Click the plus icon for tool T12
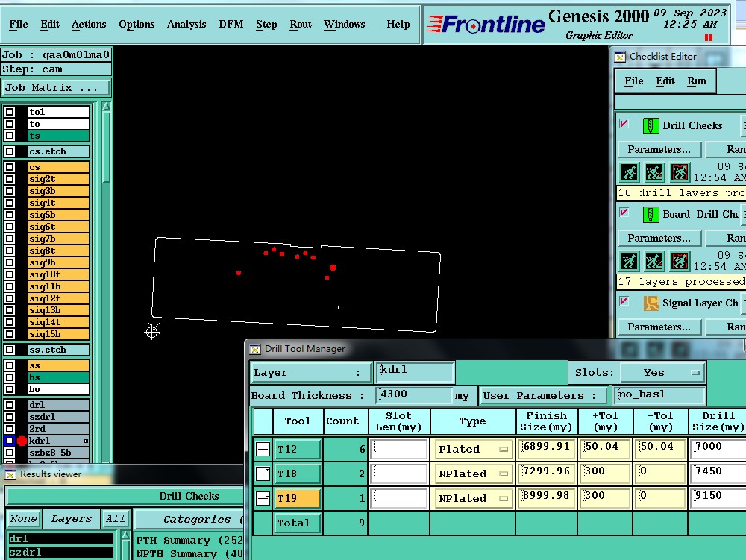746x560 pixels. click(263, 449)
